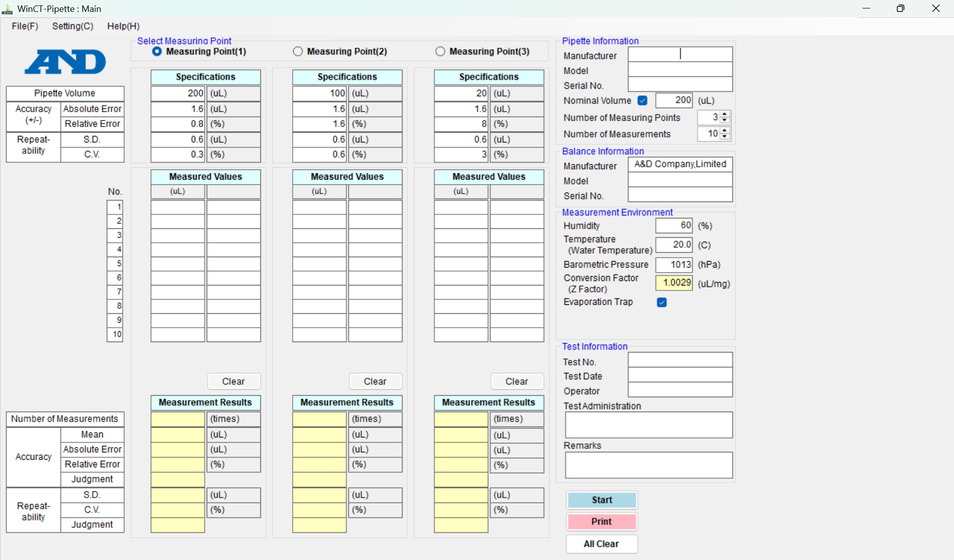Clear Measuring Point(2) measured values
Viewport: 954px width, 560px height.
375,381
